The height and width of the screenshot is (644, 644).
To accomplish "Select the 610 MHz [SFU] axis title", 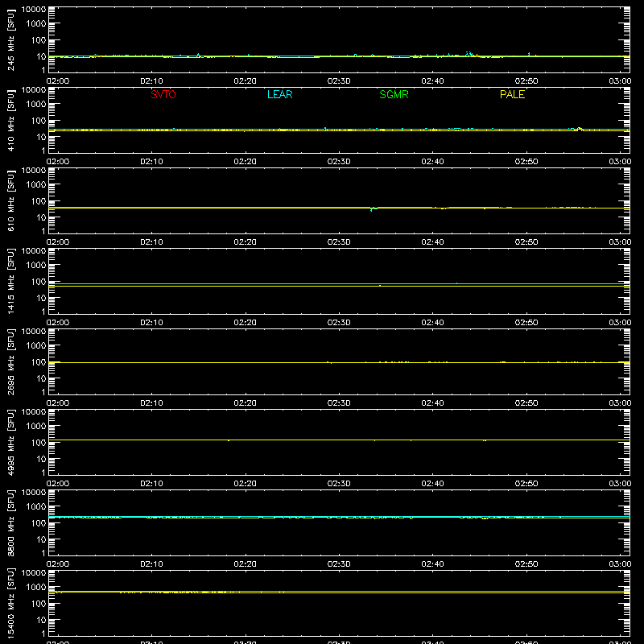I will (x=10, y=200).
